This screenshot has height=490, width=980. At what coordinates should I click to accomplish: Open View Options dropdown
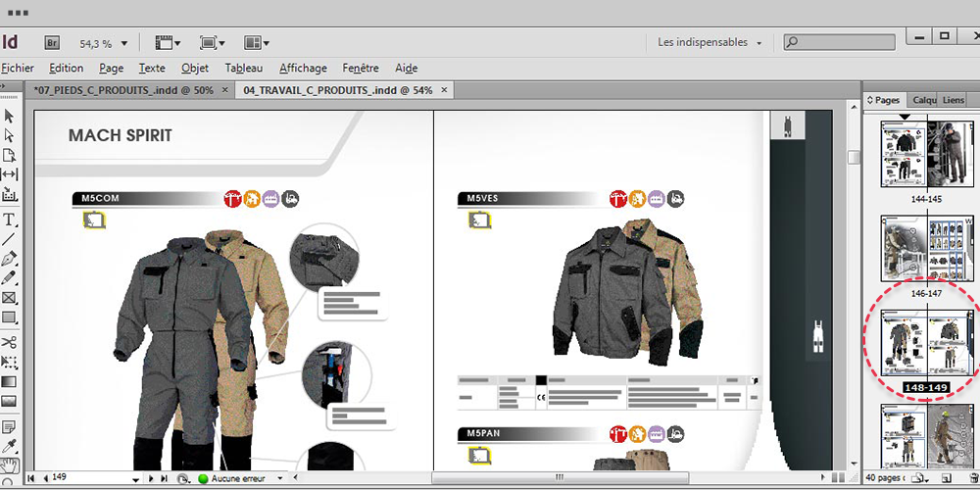[x=169, y=42]
